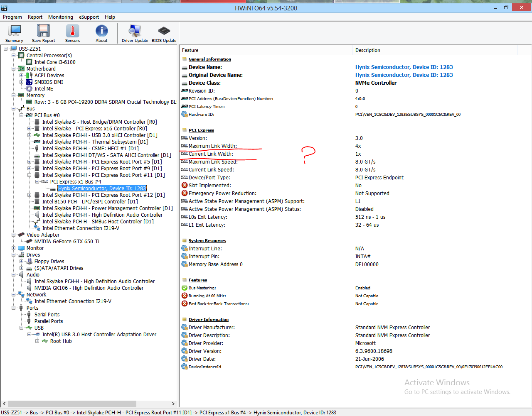Click the chip icon beside Power Management Controller
Image resolution: width=532 pixels, height=416 pixels.
click(37, 208)
